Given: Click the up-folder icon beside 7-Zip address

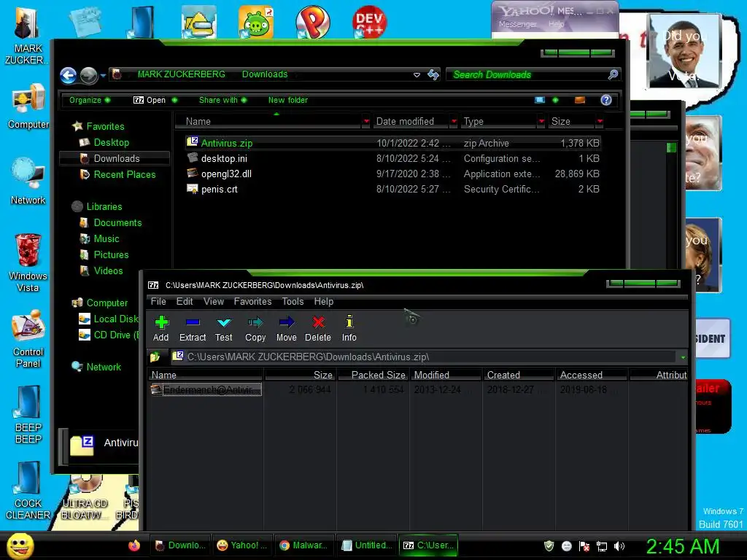Looking at the screenshot, I should [x=155, y=357].
